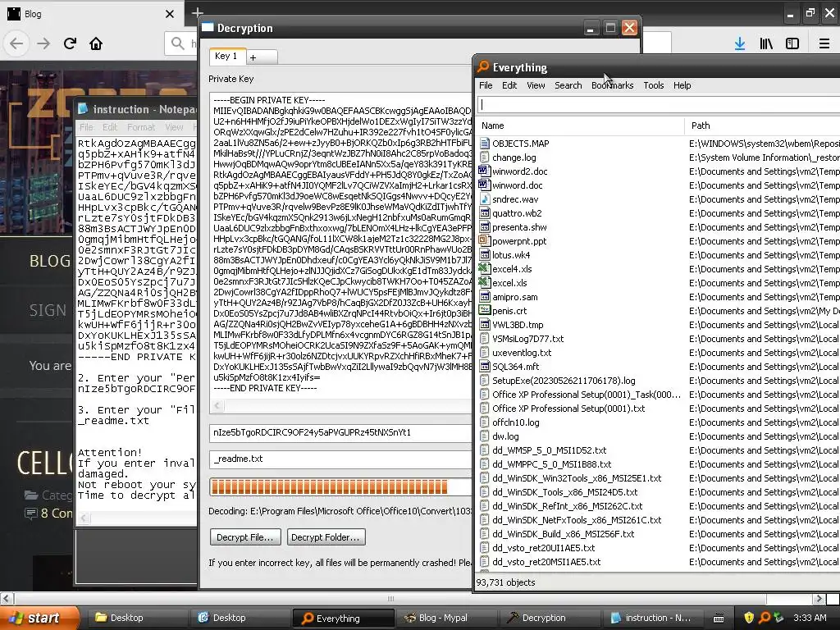Click the OBJECTS.MAP file icon

(485, 143)
